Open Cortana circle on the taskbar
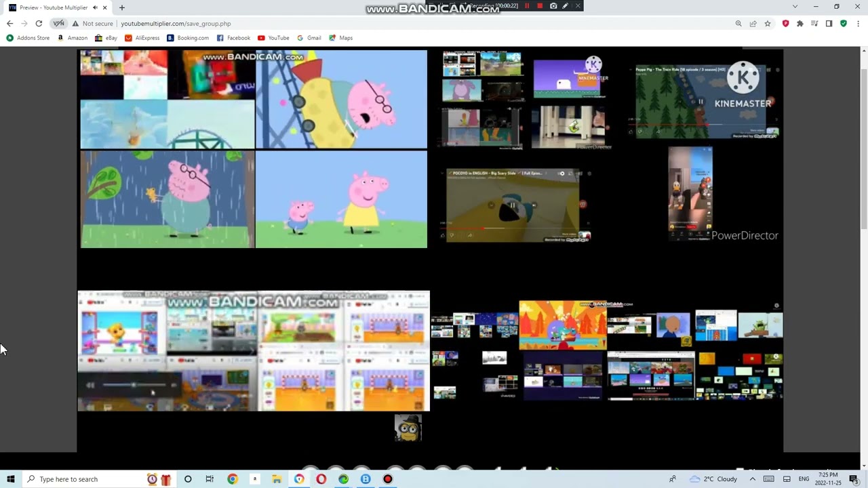Image resolution: width=868 pixels, height=488 pixels. [x=188, y=479]
